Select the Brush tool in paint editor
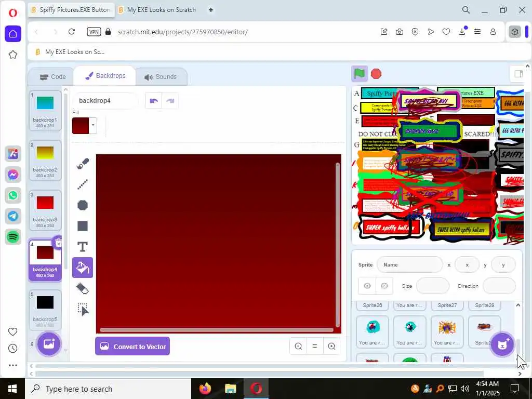The width and height of the screenshot is (532, 399). click(x=83, y=164)
